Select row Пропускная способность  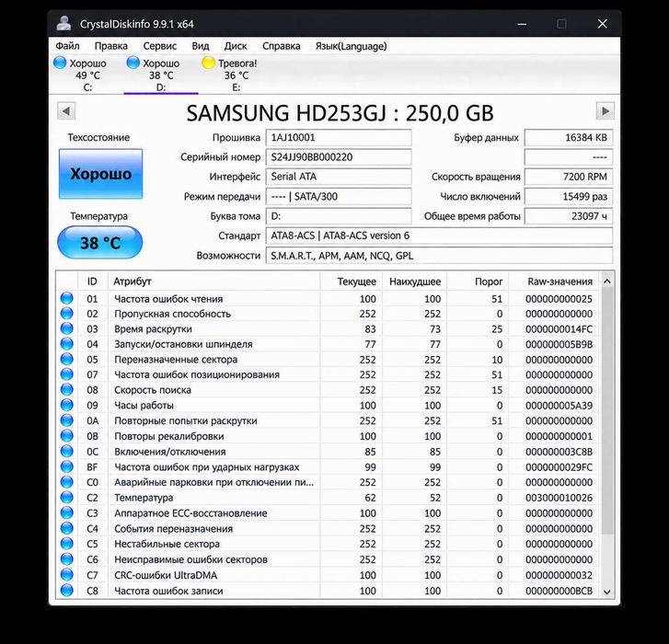[328, 314]
